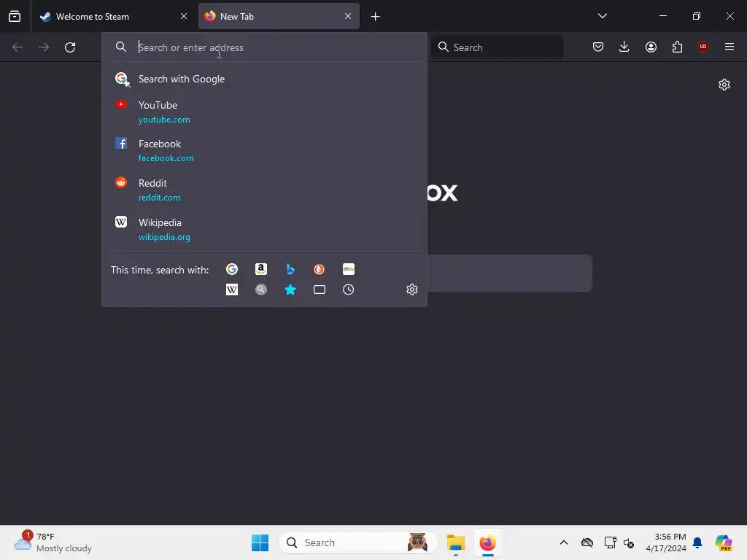The height and width of the screenshot is (560, 747).
Task: Reload the current page
Action: 70,47
